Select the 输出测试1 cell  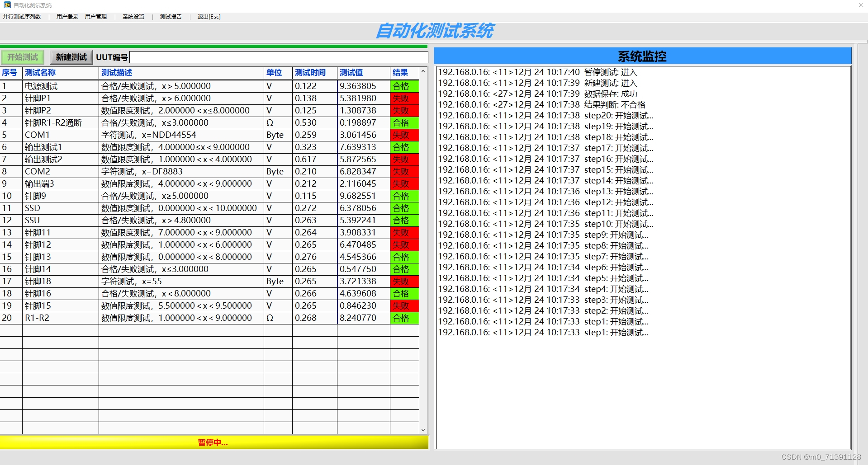[61, 147]
